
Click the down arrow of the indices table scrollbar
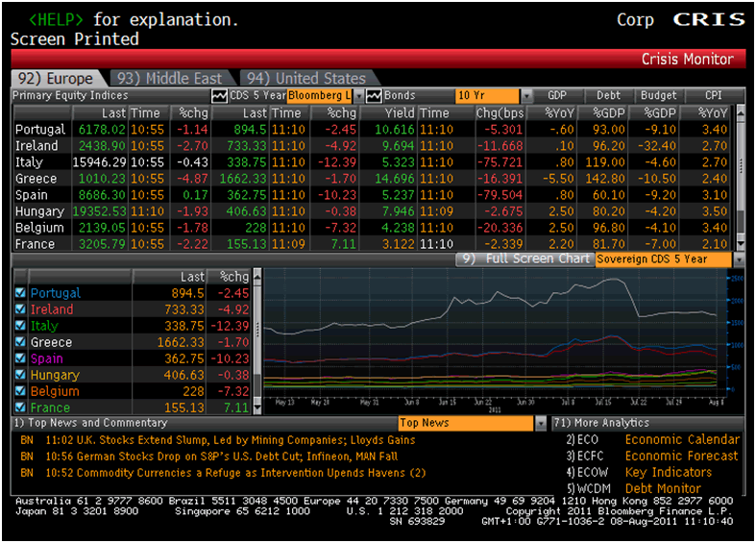(740, 244)
